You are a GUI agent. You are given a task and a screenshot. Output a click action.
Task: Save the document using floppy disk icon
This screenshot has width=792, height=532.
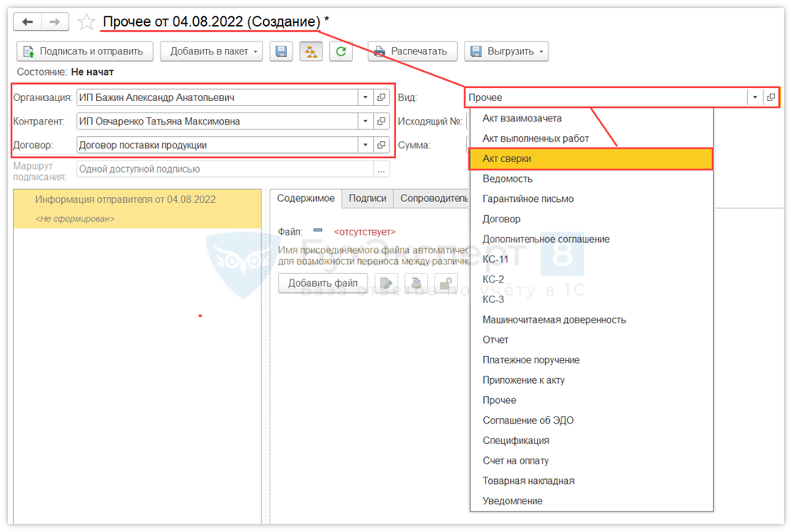(x=280, y=51)
